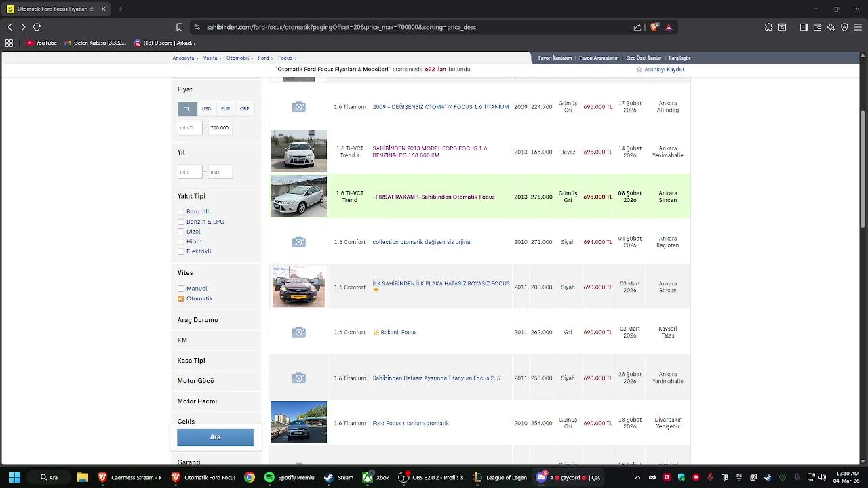
Task: Select EUR currency option
Action: tap(225, 108)
